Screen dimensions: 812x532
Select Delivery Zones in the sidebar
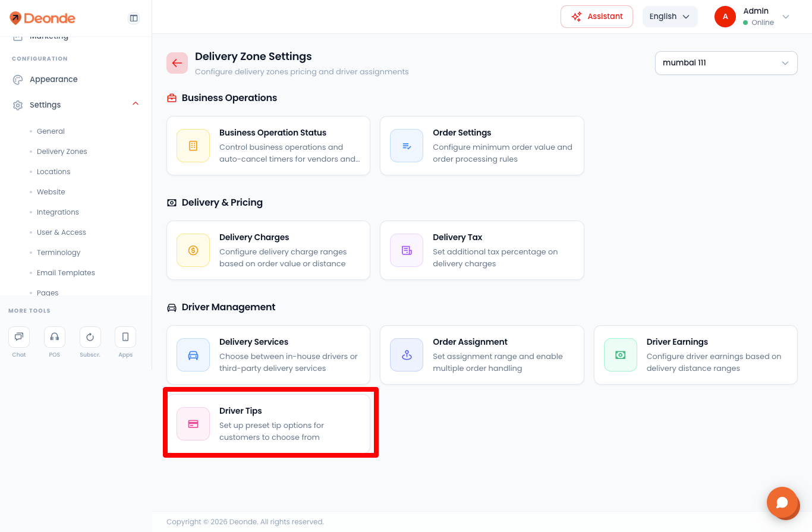tap(62, 152)
